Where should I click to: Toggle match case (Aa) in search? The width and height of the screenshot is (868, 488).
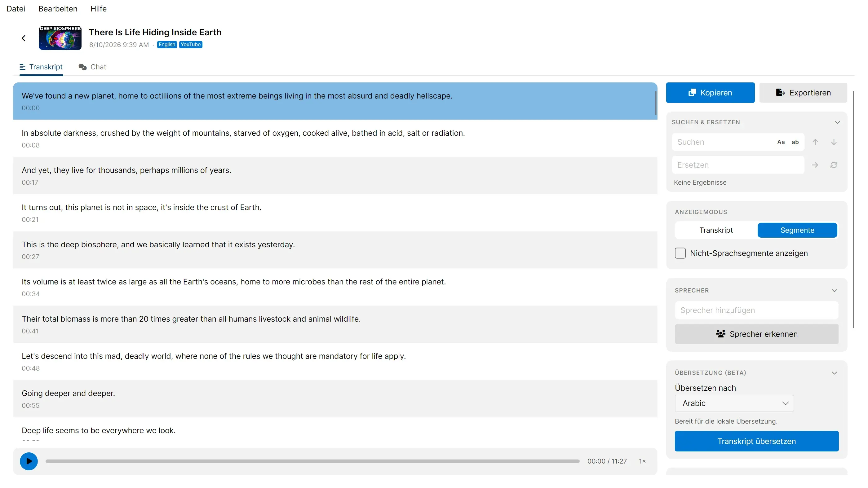(x=781, y=142)
